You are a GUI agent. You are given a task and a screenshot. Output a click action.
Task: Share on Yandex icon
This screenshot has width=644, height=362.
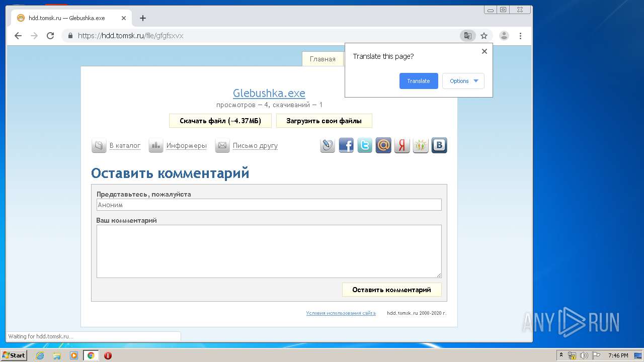(x=402, y=145)
